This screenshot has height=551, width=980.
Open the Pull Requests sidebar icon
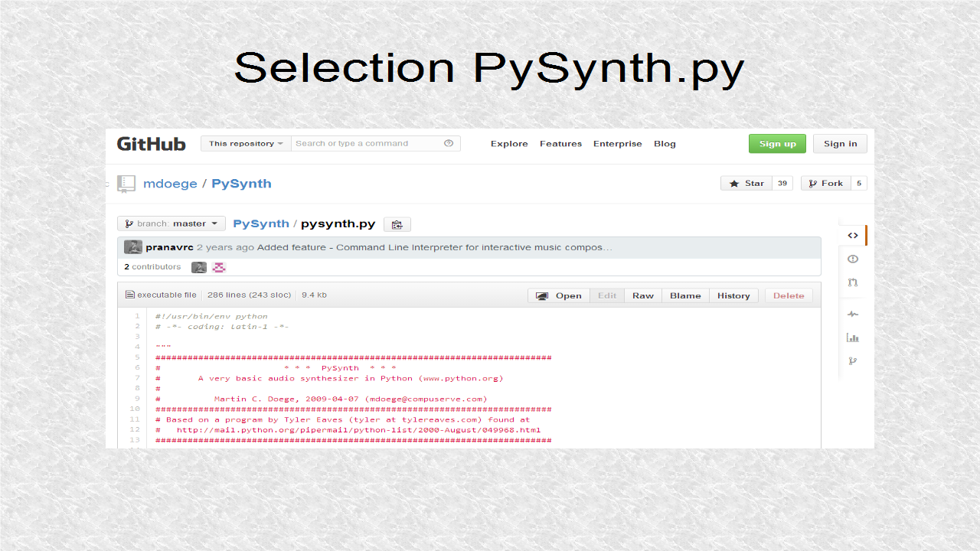click(x=853, y=282)
